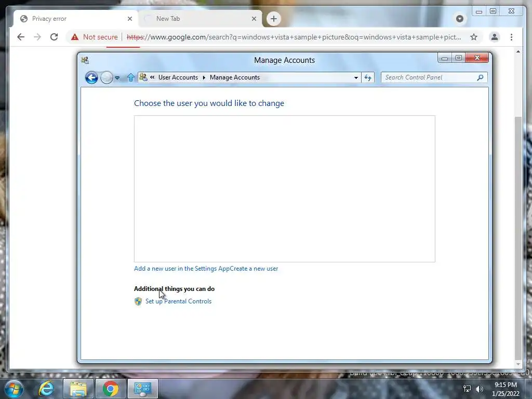Refresh the Control Panel address bar
The image size is (532, 399).
(368, 78)
